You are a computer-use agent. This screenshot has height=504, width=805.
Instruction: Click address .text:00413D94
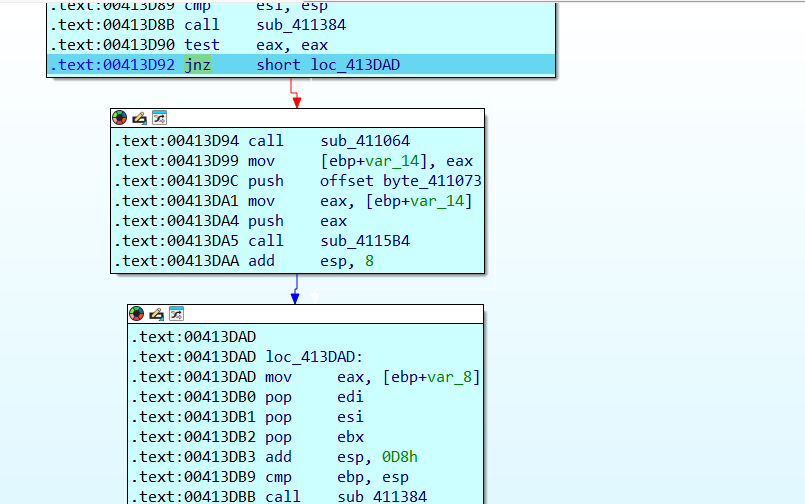click(x=176, y=141)
